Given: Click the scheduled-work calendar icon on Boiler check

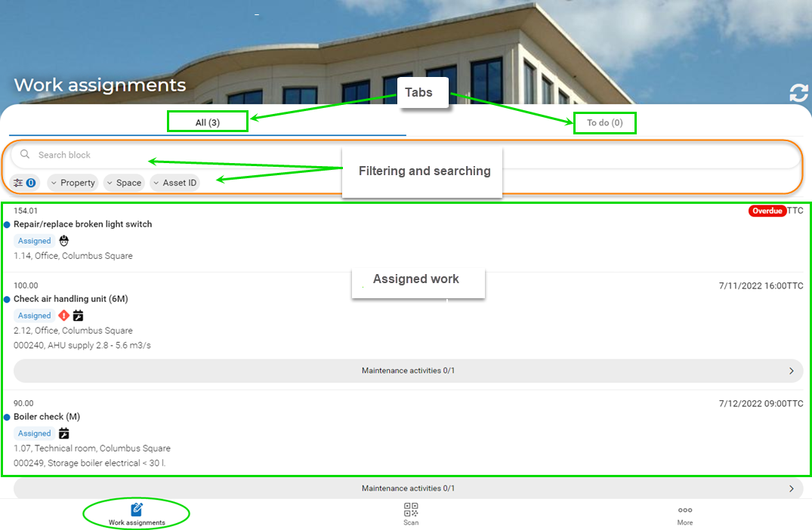Looking at the screenshot, I should click(63, 433).
